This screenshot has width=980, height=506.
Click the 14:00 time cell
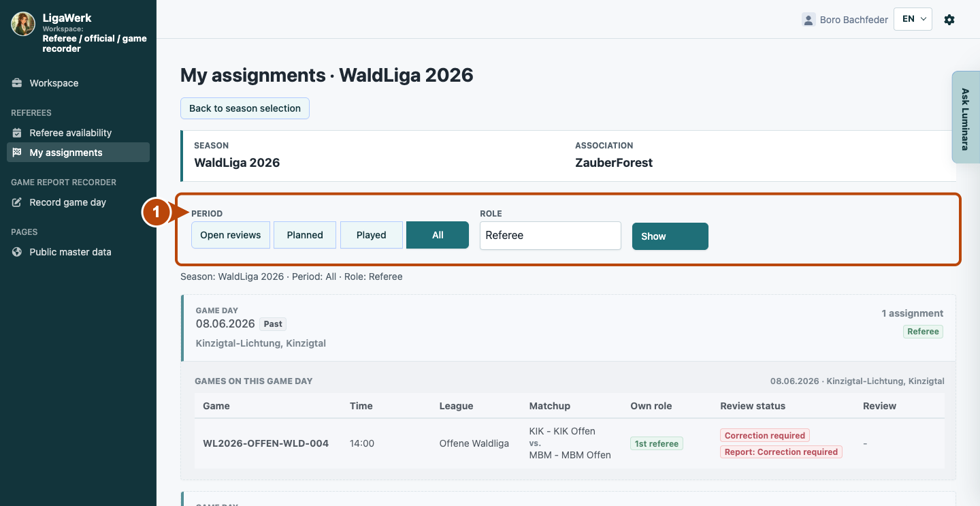click(362, 443)
